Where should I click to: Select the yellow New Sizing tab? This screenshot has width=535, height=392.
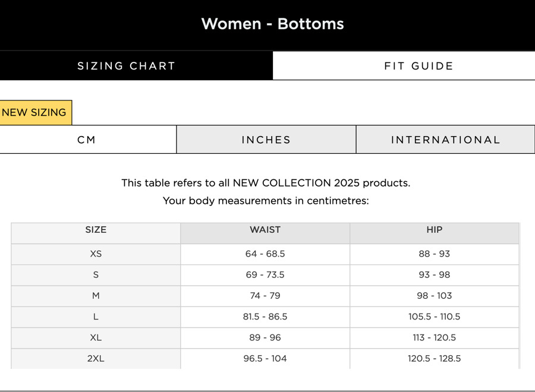coord(34,112)
